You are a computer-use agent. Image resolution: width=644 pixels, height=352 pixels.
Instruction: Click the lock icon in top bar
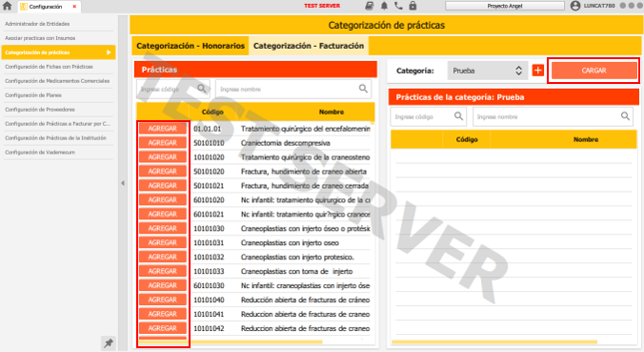[413, 6]
